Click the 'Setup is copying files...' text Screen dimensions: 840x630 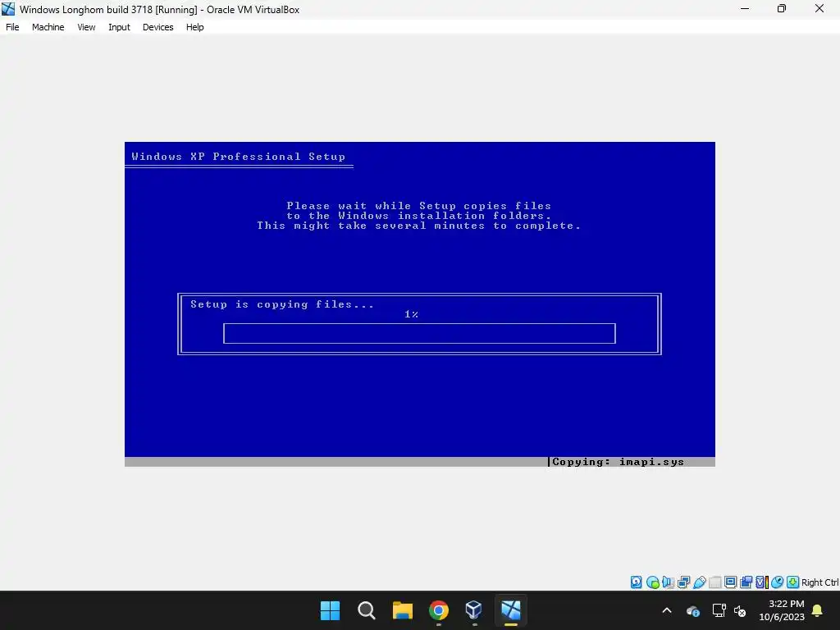(x=282, y=304)
